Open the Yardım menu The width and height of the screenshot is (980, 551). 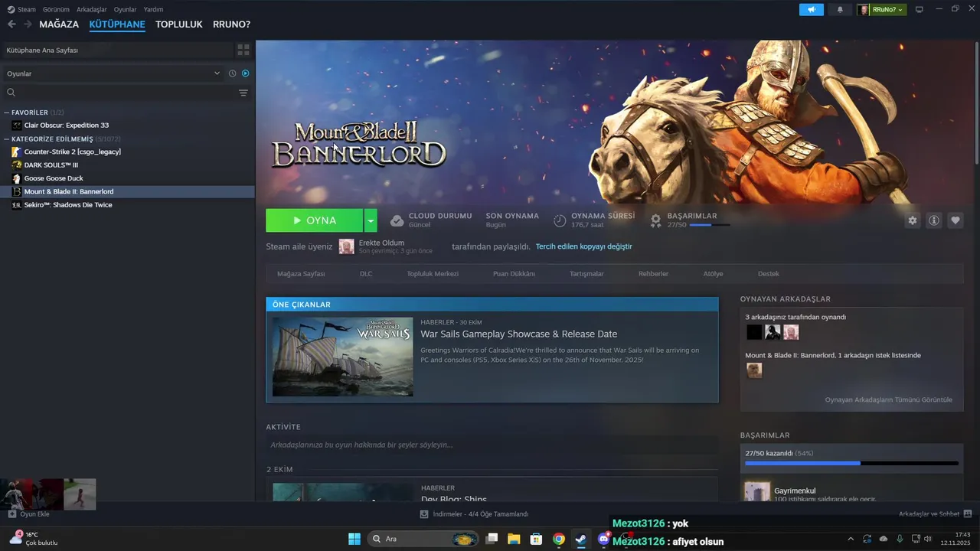(x=153, y=9)
